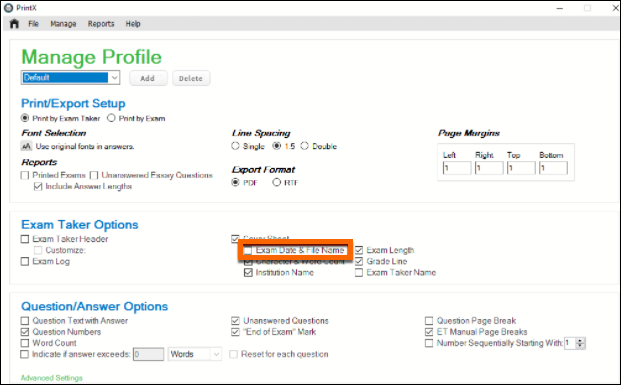
Task: Enable Exam Log checkbox
Action: (x=25, y=261)
